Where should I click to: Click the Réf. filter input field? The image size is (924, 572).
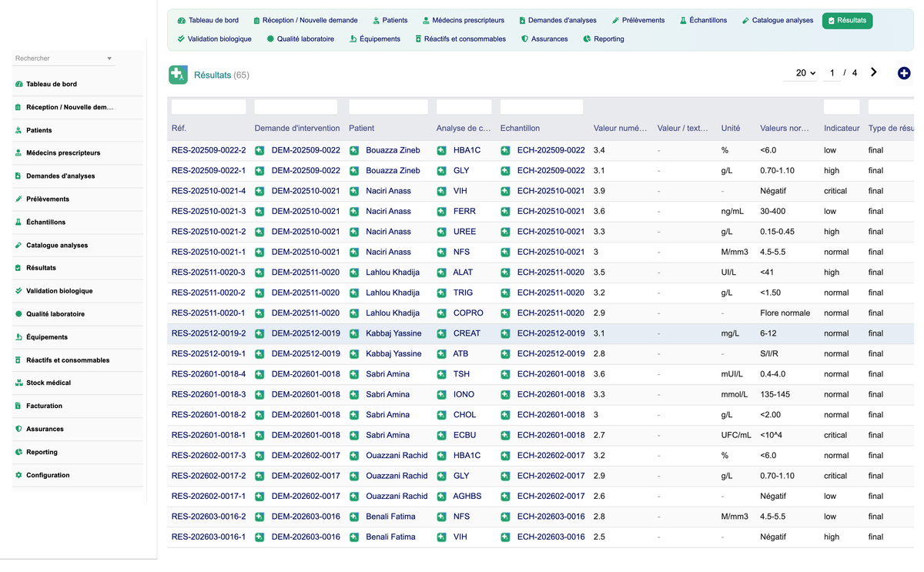209,107
